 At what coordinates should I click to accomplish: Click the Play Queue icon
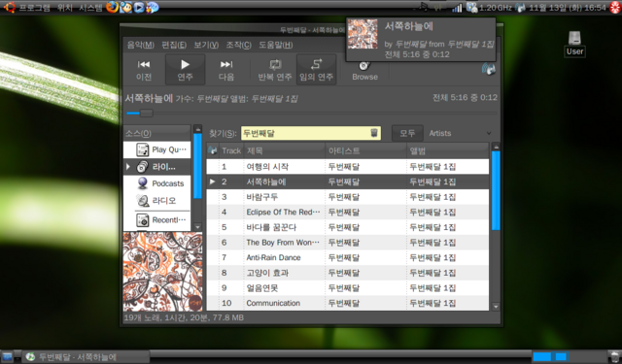click(x=143, y=149)
